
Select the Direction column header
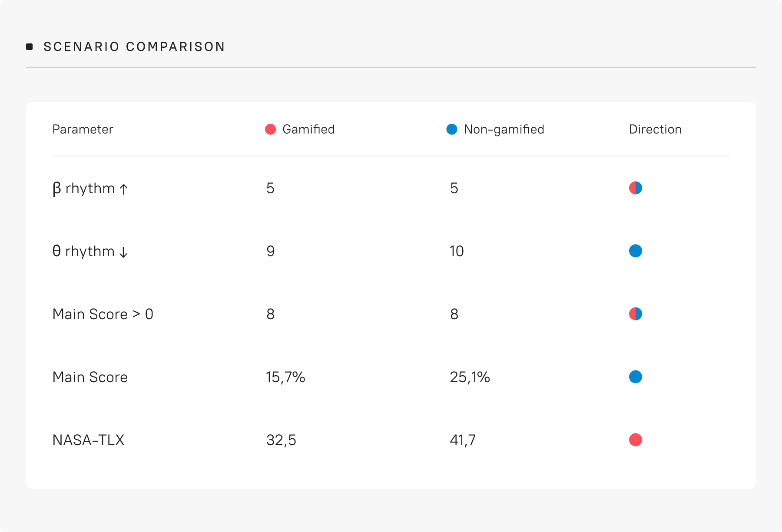coord(655,129)
